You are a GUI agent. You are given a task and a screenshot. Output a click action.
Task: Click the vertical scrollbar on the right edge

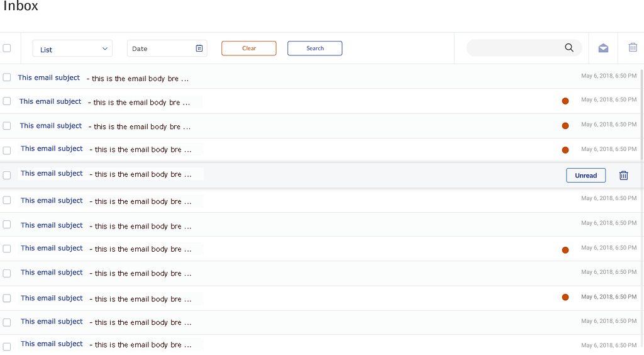(642, 114)
